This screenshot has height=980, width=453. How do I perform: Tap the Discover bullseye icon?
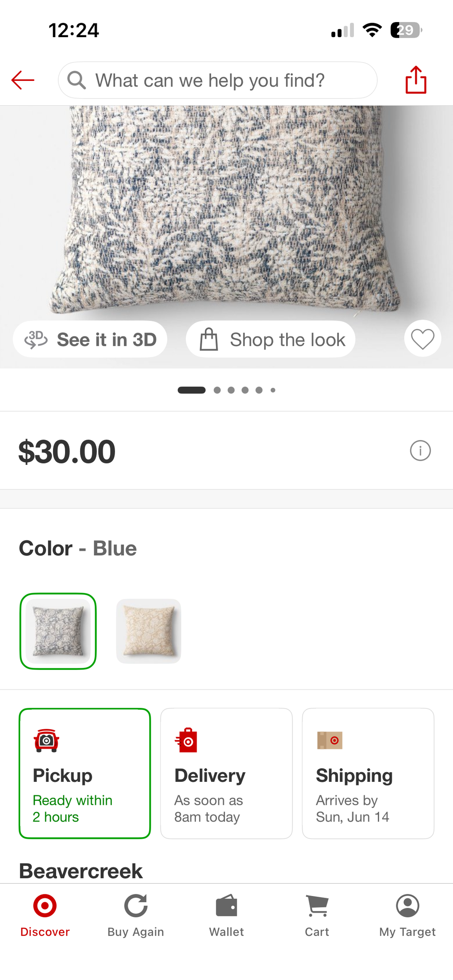point(45,905)
